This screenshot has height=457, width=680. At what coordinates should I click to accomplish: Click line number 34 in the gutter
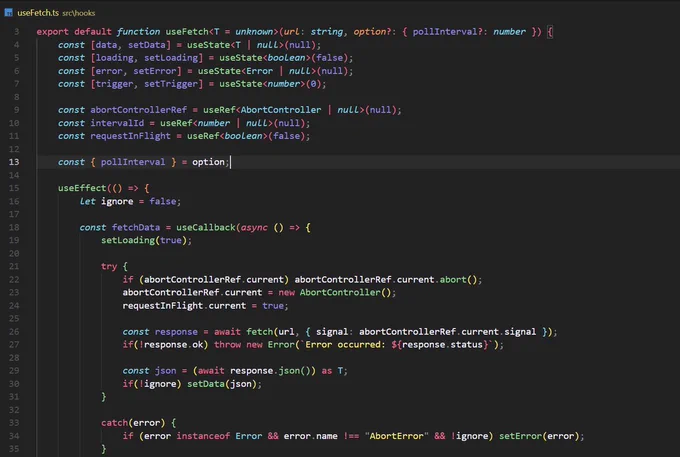14,436
